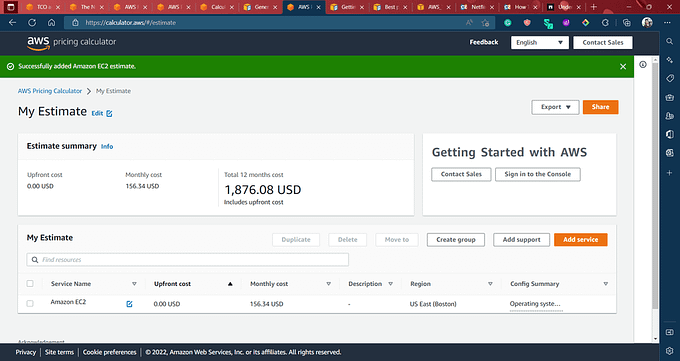Open the sidebar Outlook icon
Image resolution: width=680 pixels, height=361 pixels.
670,153
